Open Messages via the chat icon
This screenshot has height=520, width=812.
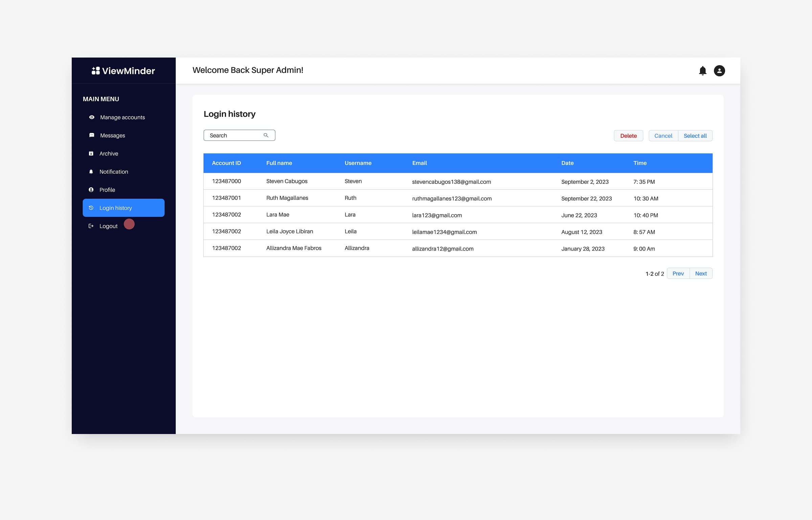91,135
